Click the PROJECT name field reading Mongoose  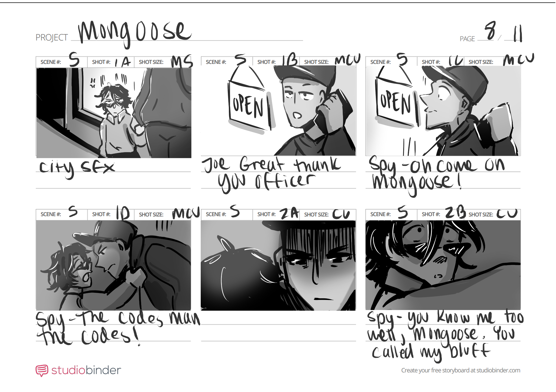pos(187,34)
